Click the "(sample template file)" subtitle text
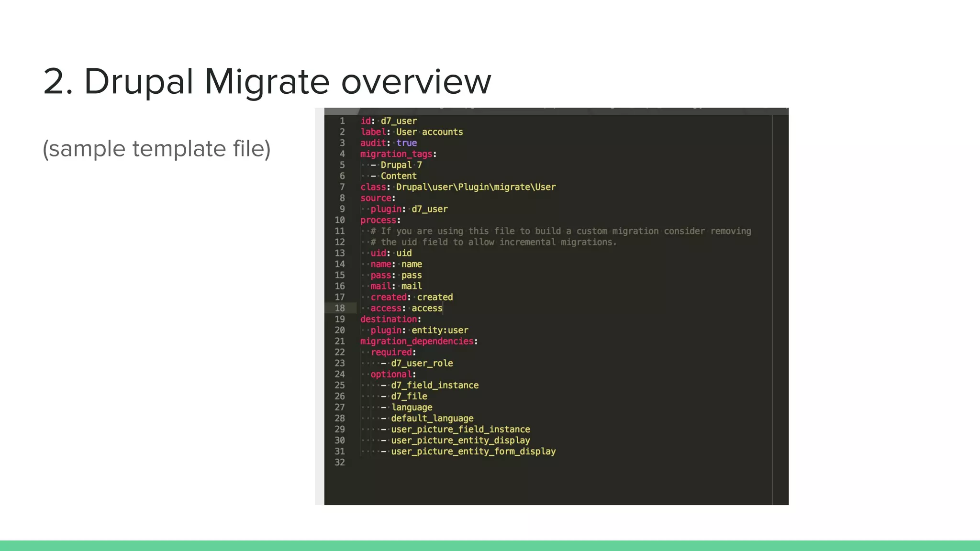 point(156,149)
